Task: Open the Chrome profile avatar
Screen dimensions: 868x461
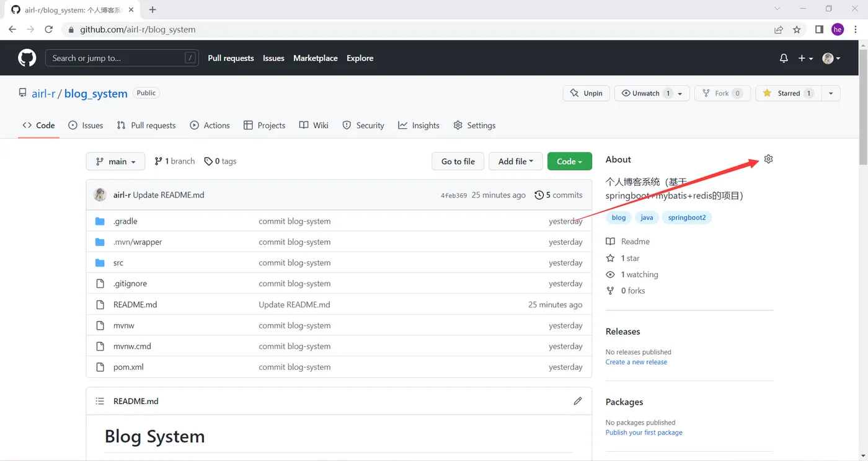Action: [838, 29]
